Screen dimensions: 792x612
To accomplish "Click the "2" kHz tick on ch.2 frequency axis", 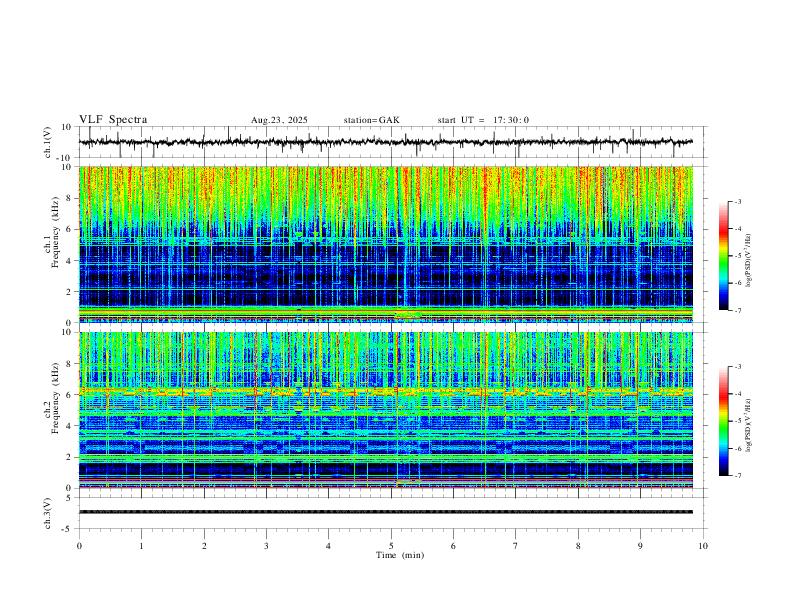I will (70, 457).
